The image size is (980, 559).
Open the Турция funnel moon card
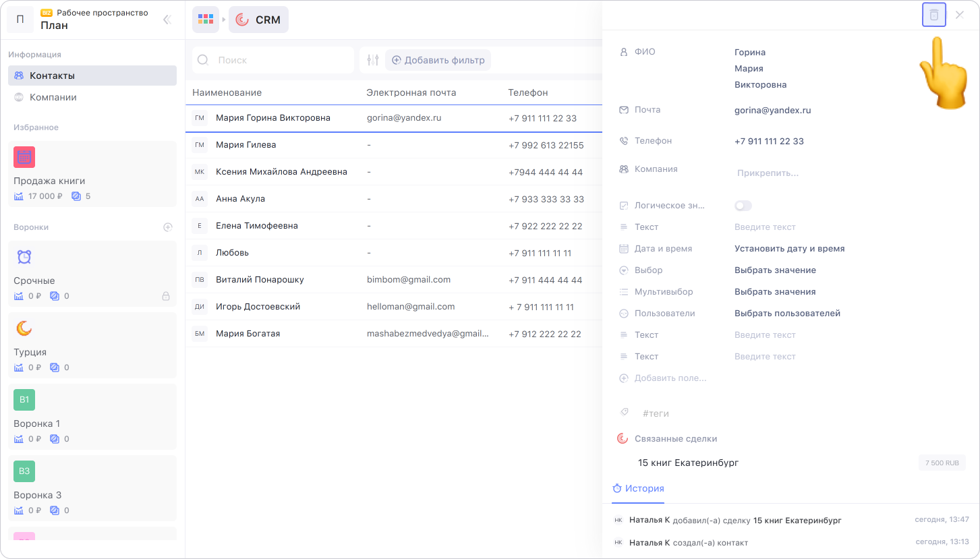coord(92,347)
